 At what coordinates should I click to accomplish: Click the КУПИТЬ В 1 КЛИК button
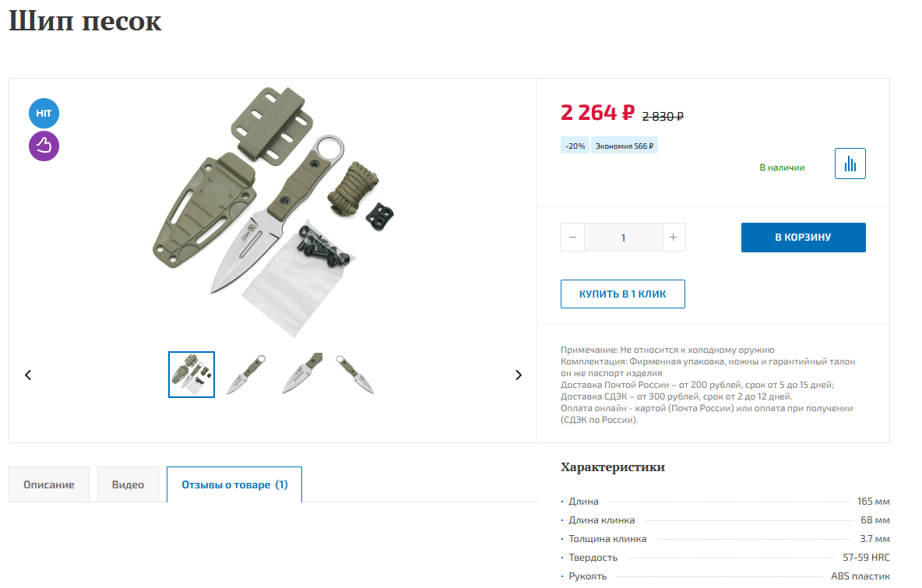click(x=623, y=294)
